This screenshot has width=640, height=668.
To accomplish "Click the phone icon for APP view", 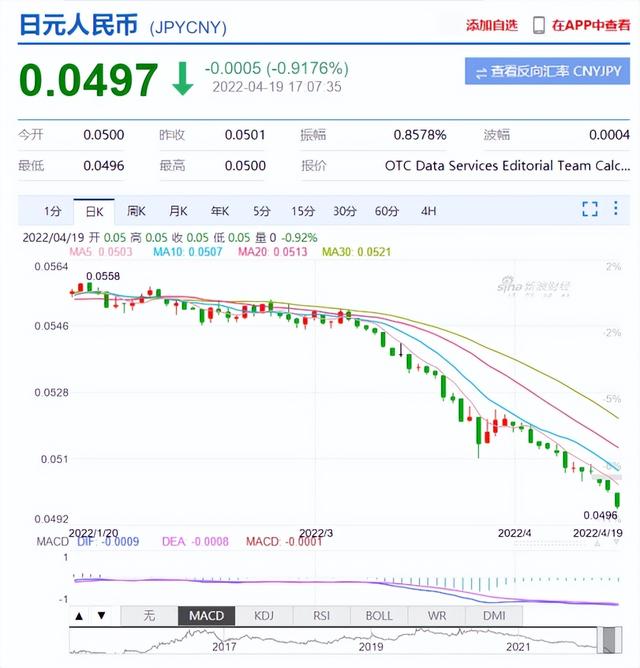I will pos(539,25).
